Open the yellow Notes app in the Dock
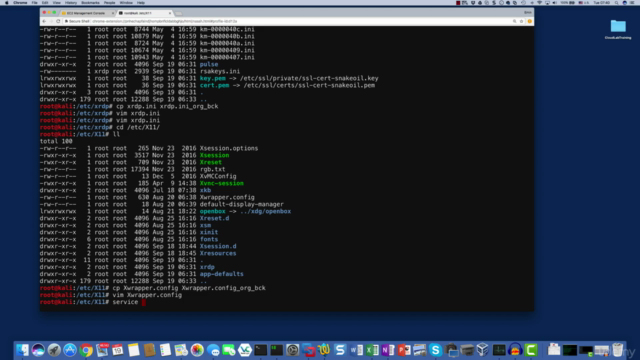Image resolution: width=640 pixels, height=360 pixels. (x=133, y=350)
